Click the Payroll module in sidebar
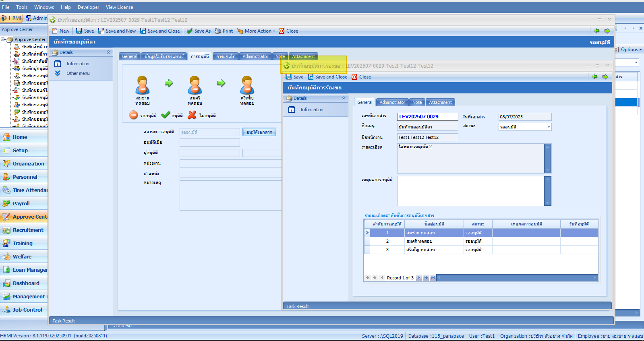The image size is (644, 341). coord(21,203)
